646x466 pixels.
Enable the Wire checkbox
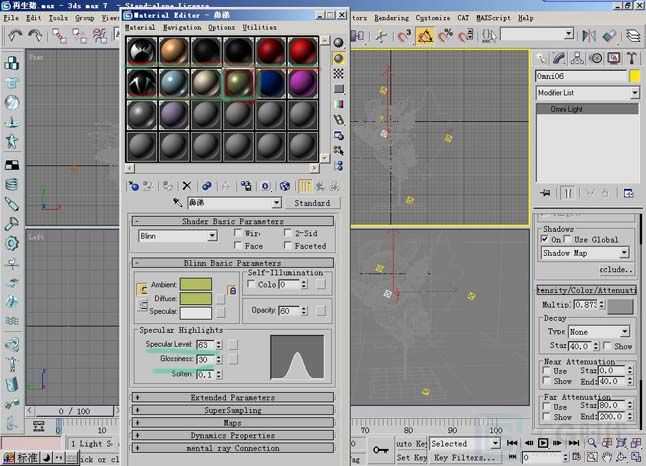(238, 233)
